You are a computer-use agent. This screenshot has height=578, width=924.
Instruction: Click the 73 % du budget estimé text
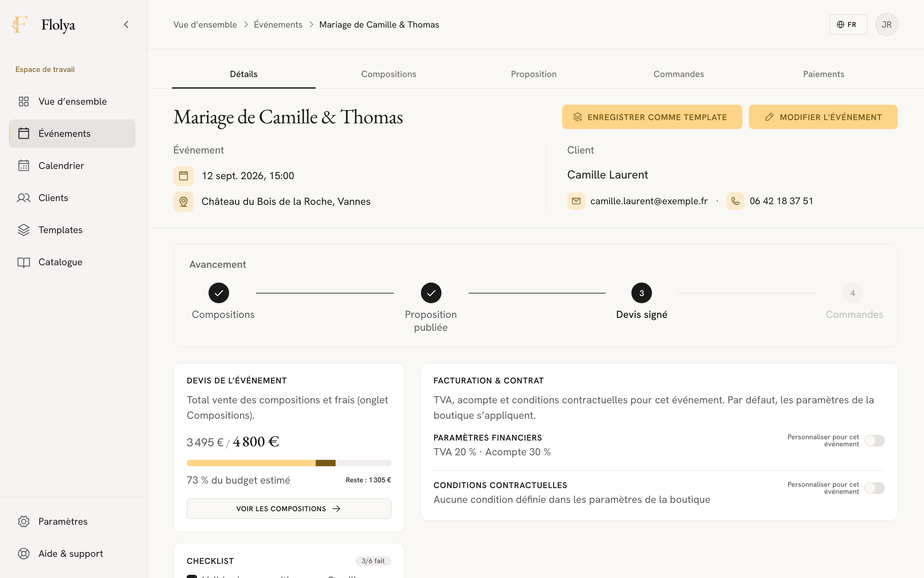tap(238, 480)
